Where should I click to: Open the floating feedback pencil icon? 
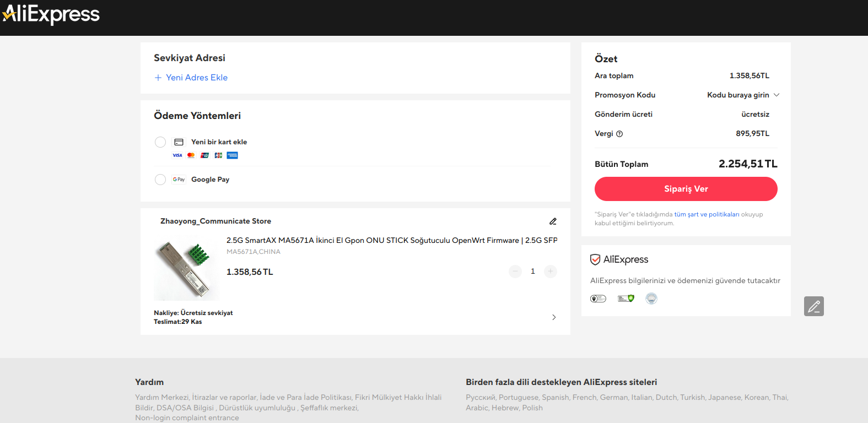pos(814,306)
